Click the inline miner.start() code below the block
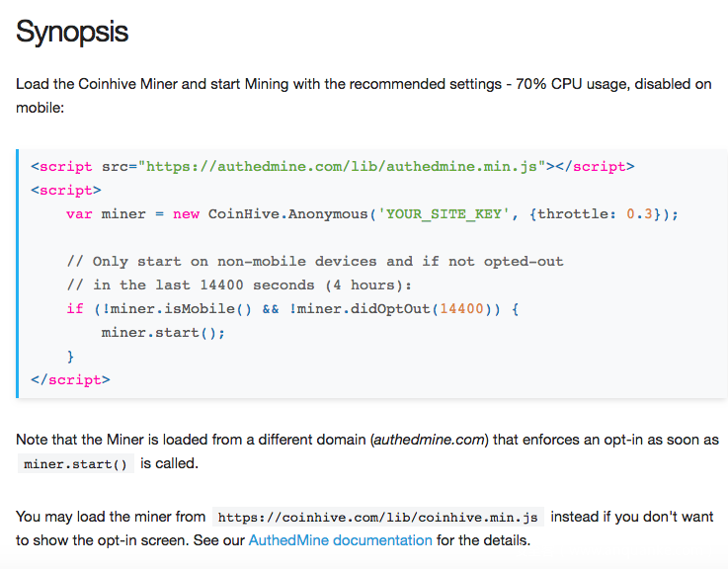This screenshot has width=728, height=569. pyautogui.click(x=75, y=464)
